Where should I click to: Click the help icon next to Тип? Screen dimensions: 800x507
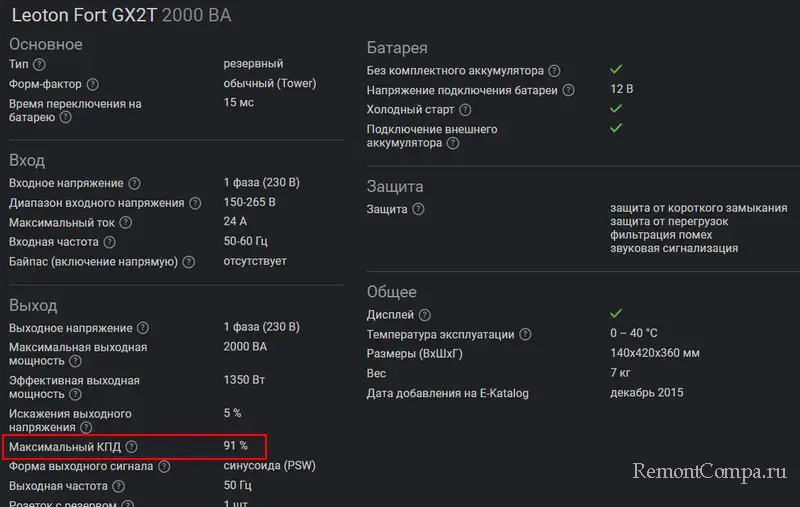tap(39, 65)
